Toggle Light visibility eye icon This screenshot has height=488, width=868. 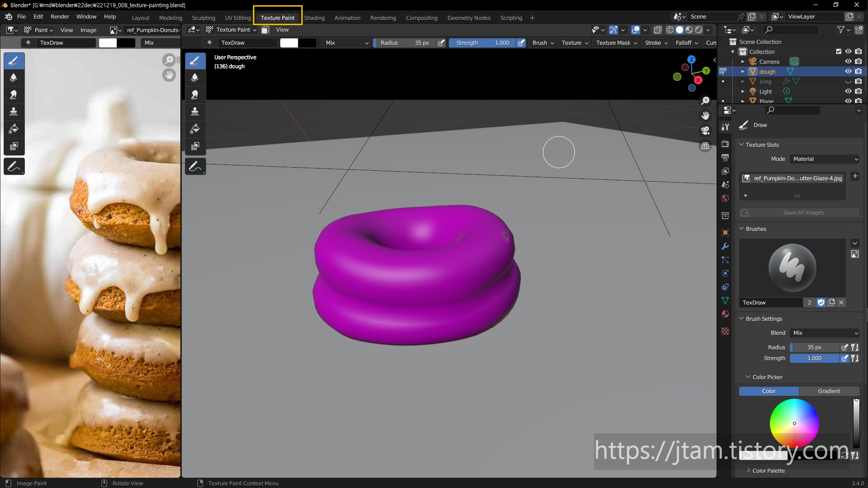[x=848, y=91]
